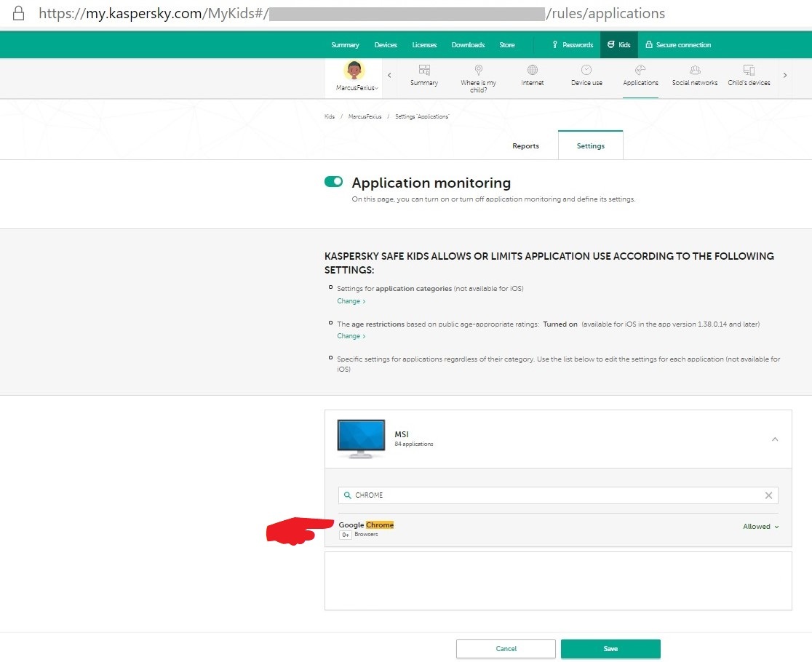Screen dimensions: 812x662
Task: Open Passwords section with key icon
Action: click(572, 45)
